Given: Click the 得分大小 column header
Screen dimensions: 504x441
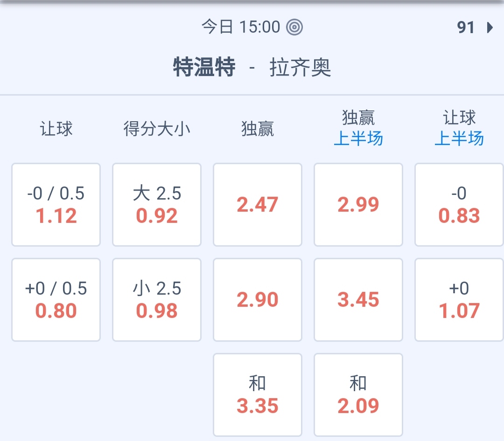Looking at the screenshot, I should [x=157, y=129].
